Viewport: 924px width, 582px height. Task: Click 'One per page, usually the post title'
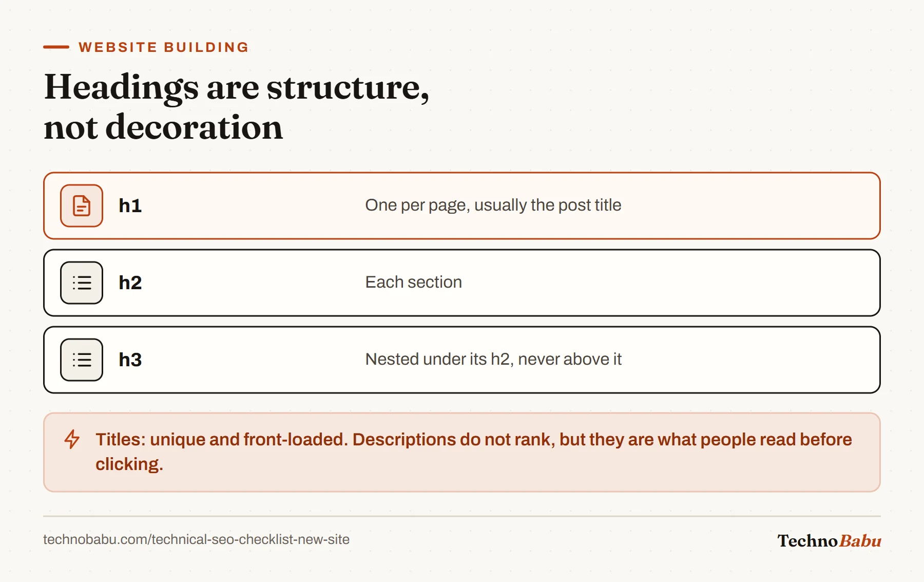tap(493, 205)
